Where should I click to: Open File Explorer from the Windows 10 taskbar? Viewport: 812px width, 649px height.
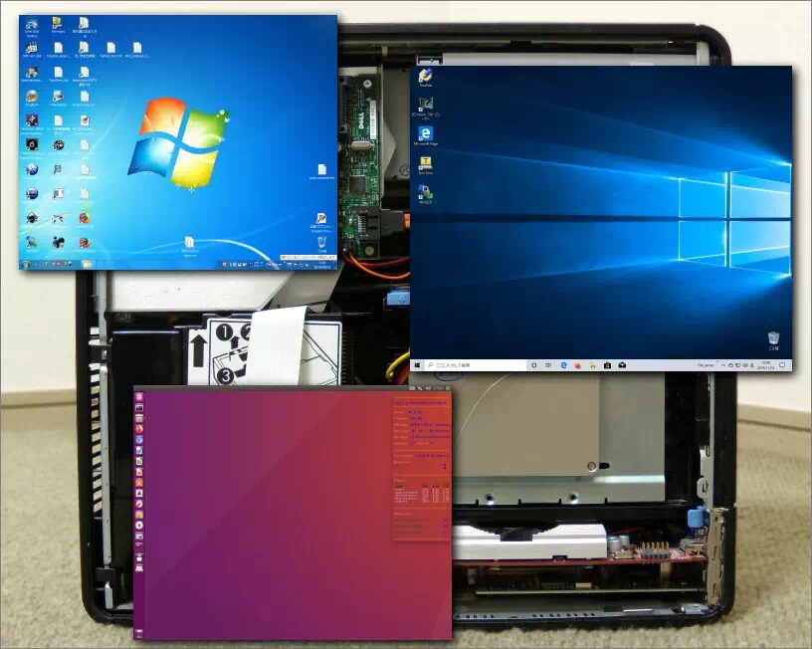point(592,363)
